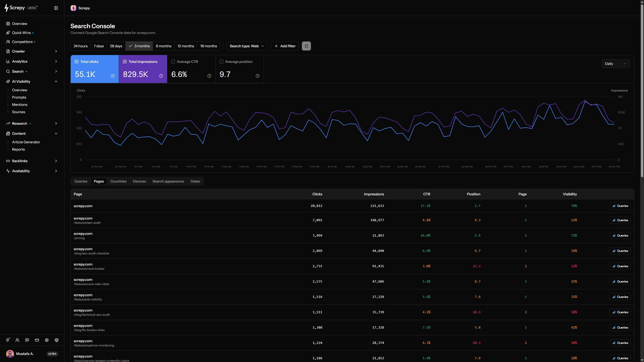This screenshot has width=644, height=362.
Task: Switch to the Dates tab
Action: (195, 181)
